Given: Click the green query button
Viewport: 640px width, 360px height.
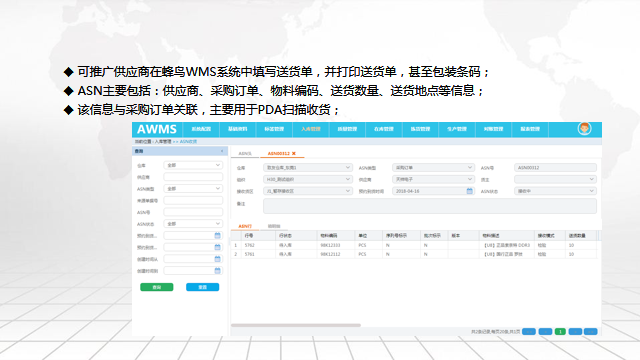Looking at the screenshot, I should [x=157, y=287].
